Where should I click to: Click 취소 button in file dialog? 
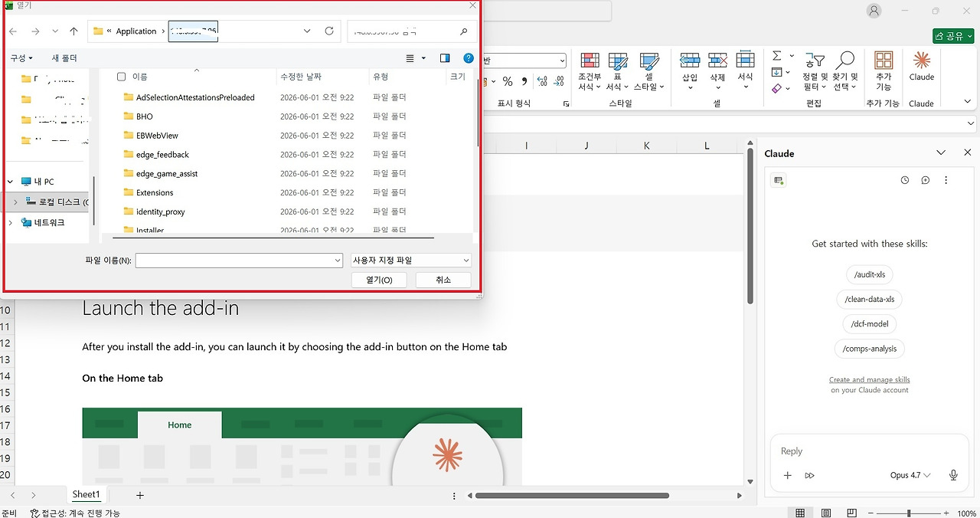[x=443, y=280]
